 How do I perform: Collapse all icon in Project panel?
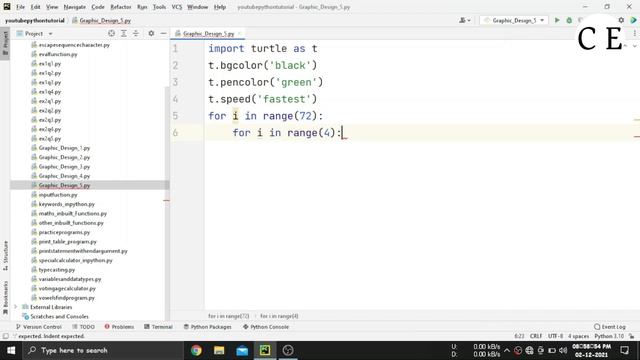point(136,33)
